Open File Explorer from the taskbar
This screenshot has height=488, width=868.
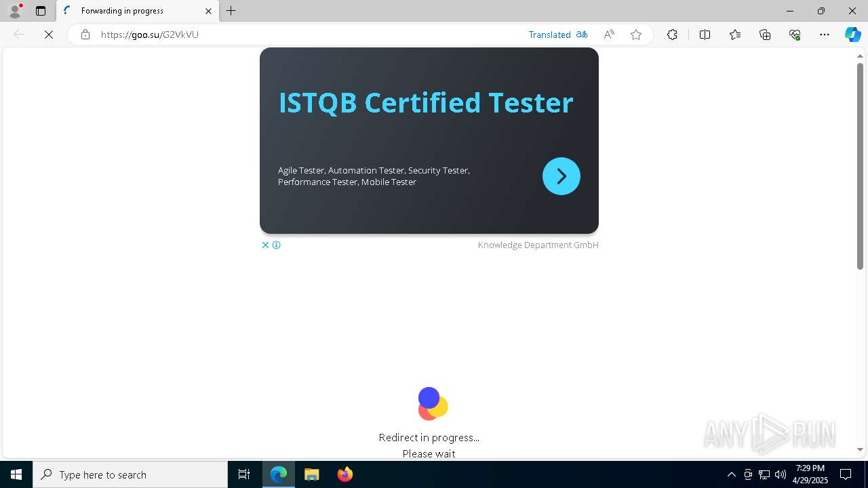(x=312, y=474)
